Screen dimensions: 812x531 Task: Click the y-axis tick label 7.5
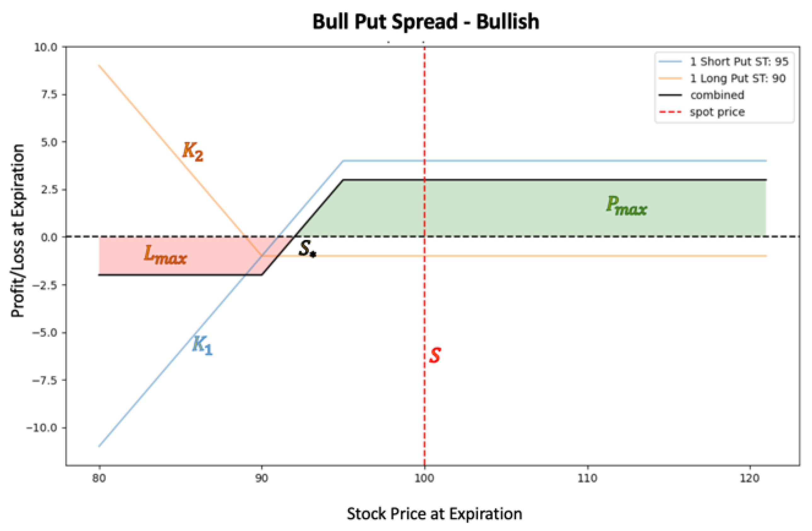coord(49,94)
